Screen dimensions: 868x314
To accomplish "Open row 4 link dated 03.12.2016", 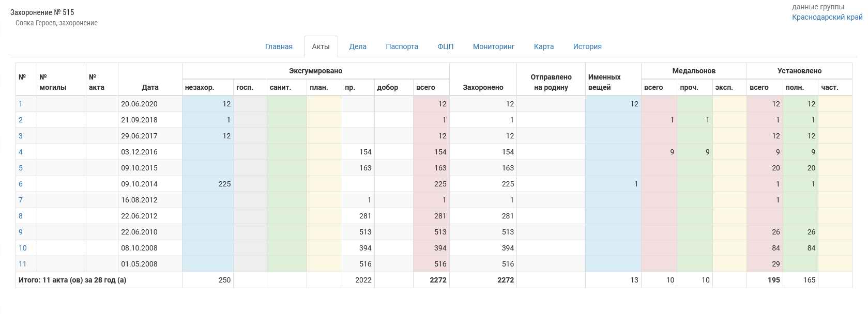I will tap(21, 152).
